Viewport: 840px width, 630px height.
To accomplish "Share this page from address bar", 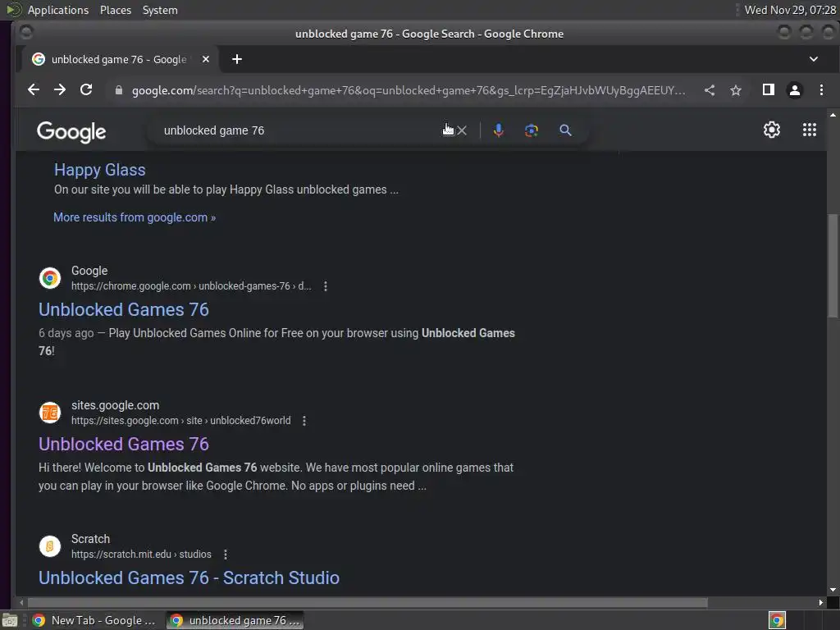I will click(x=710, y=90).
